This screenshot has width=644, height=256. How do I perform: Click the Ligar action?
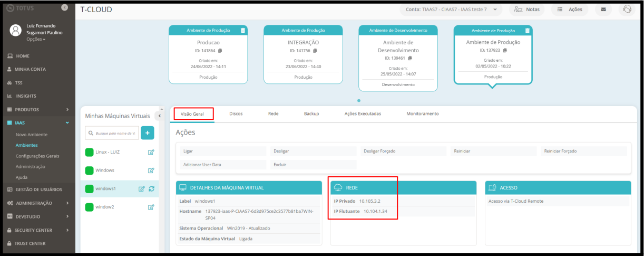(x=222, y=151)
